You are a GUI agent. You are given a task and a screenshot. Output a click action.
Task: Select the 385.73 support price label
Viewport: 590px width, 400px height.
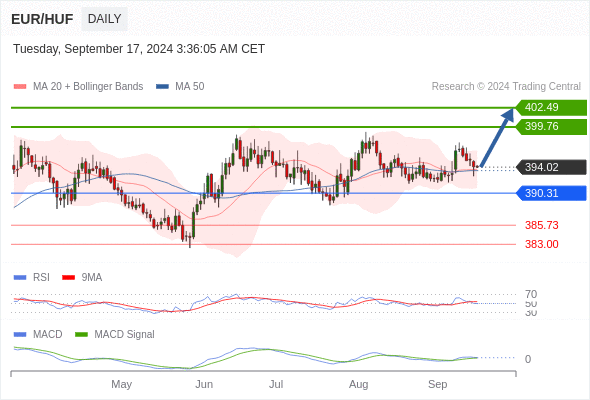[541, 225]
